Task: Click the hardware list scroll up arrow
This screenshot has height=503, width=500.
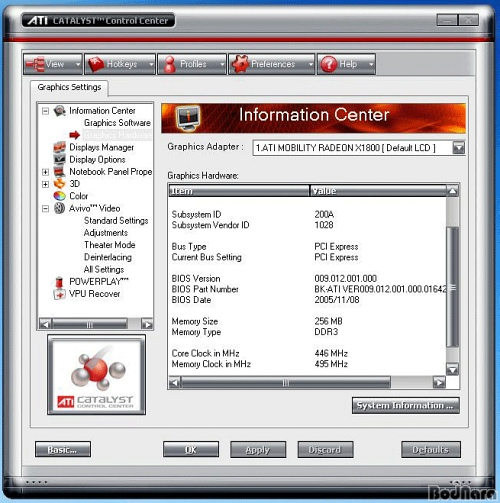Action: click(452, 191)
